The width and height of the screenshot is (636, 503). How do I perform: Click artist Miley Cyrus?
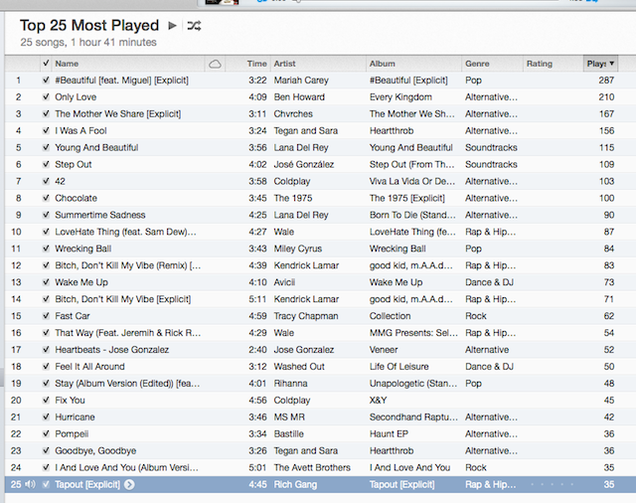(x=298, y=249)
